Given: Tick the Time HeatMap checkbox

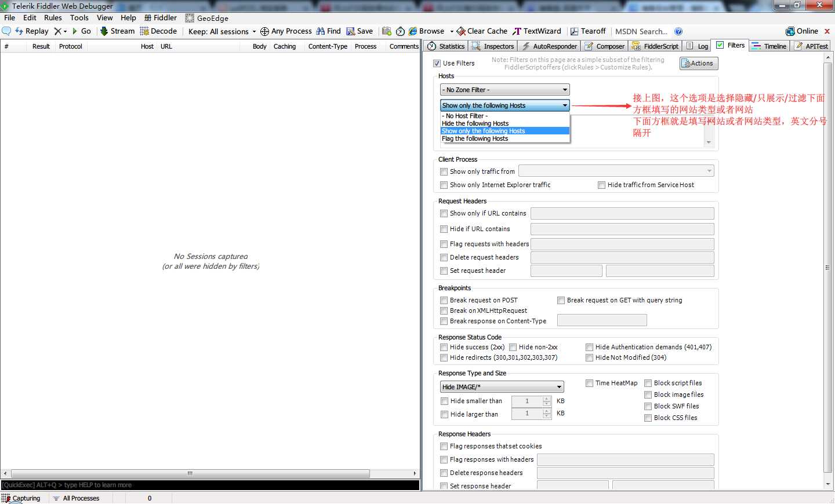Looking at the screenshot, I should click(590, 383).
